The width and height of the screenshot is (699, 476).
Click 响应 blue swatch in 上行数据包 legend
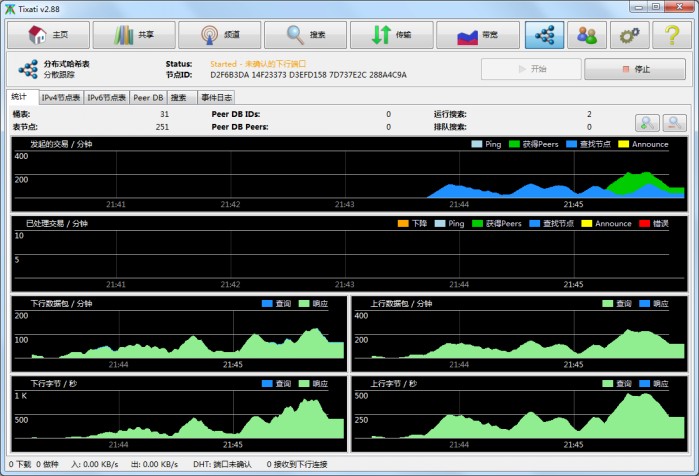(645, 304)
